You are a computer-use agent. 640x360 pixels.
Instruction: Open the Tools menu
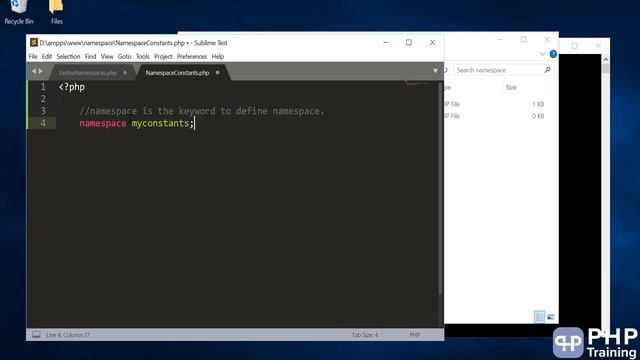click(x=142, y=56)
